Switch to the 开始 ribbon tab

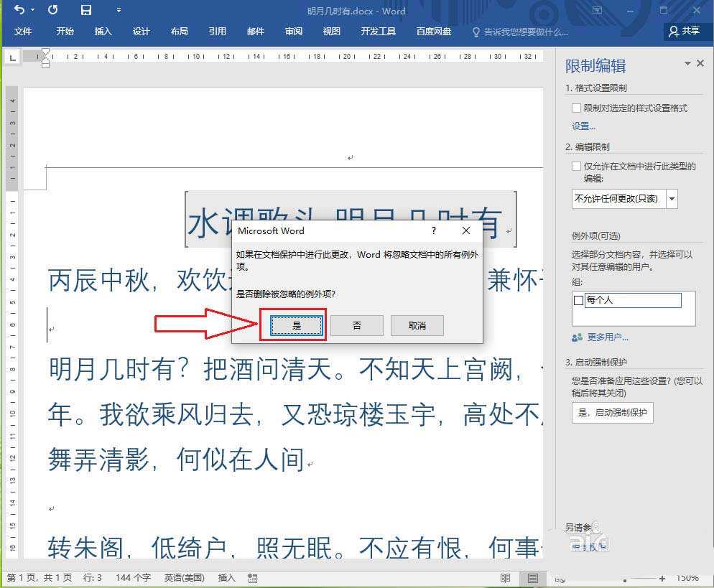point(65,32)
